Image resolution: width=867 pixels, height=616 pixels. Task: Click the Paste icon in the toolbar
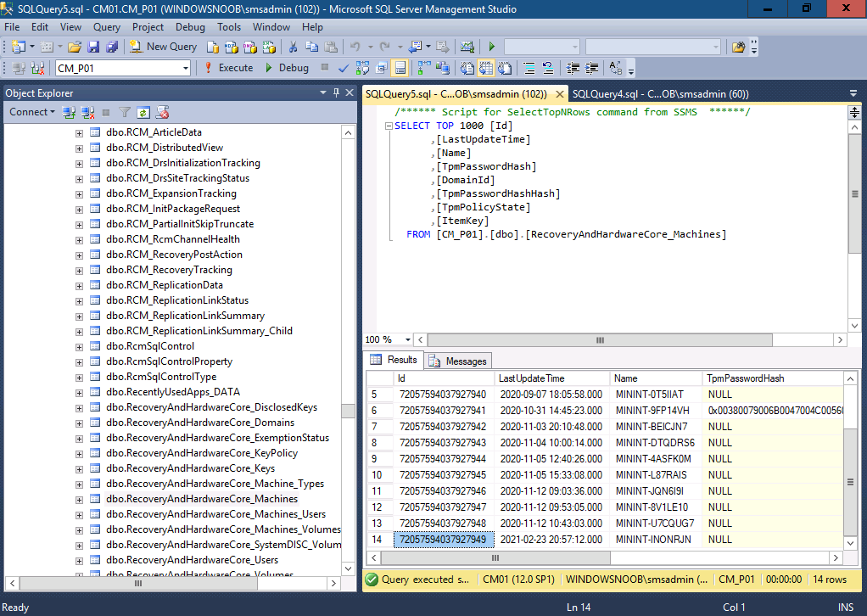[x=331, y=47]
